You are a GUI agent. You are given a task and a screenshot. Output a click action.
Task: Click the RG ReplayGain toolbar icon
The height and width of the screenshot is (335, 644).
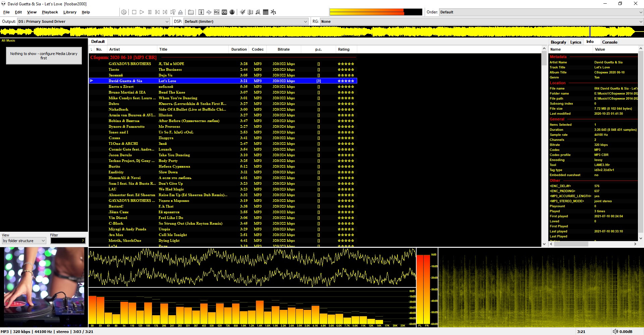tap(217, 12)
